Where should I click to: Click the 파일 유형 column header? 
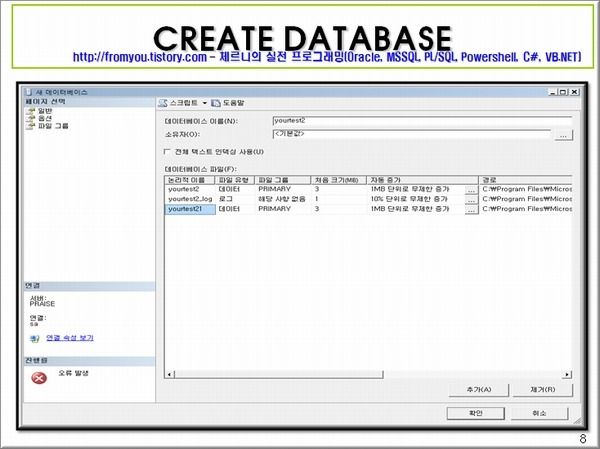[x=235, y=180]
